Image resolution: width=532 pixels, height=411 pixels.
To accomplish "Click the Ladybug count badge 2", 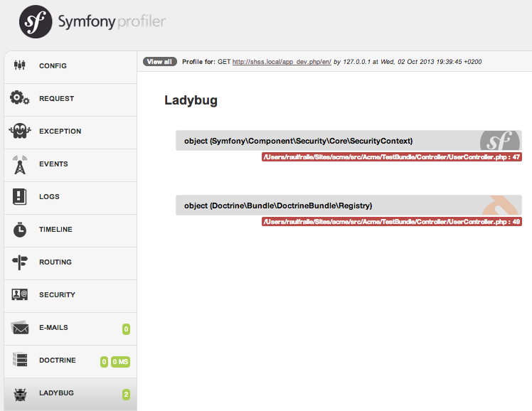I will point(126,395).
